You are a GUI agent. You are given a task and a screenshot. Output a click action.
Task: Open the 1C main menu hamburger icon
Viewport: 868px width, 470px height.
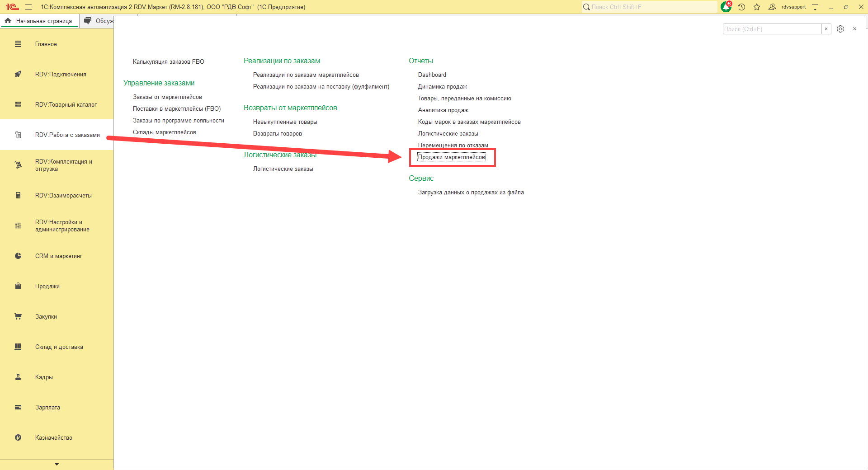28,7
